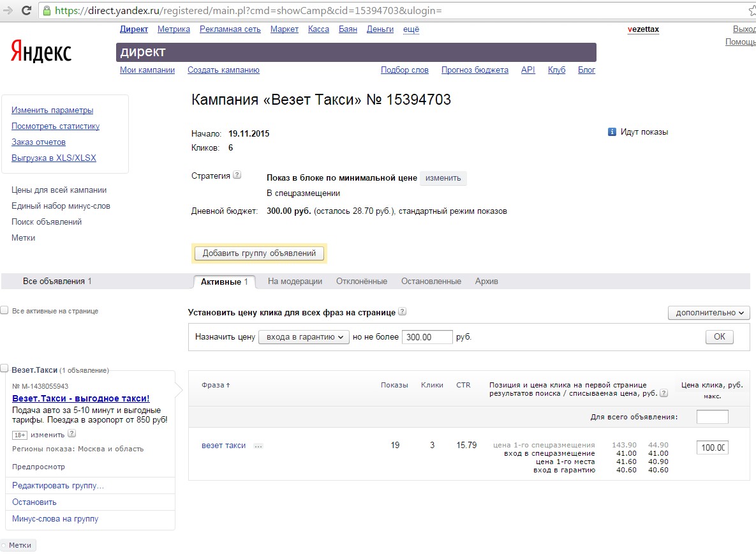Viewport: 756px width, 556px height.
Task: Open the Клуб link
Action: click(556, 70)
